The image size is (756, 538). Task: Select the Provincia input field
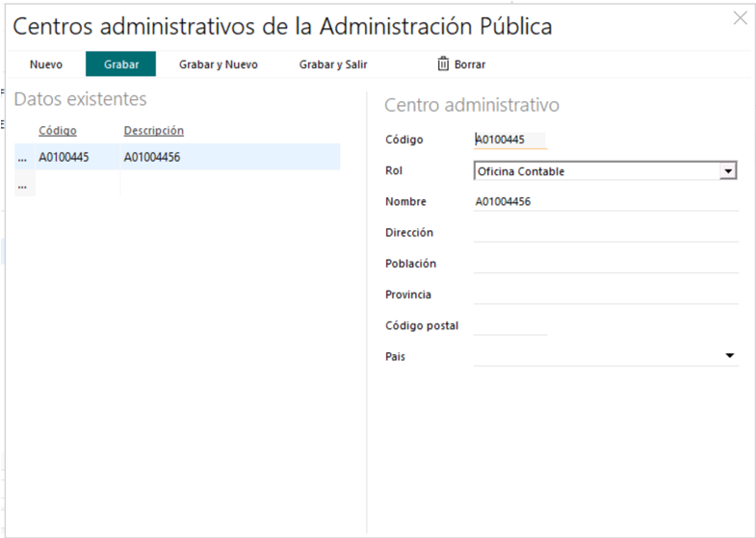[605, 295]
